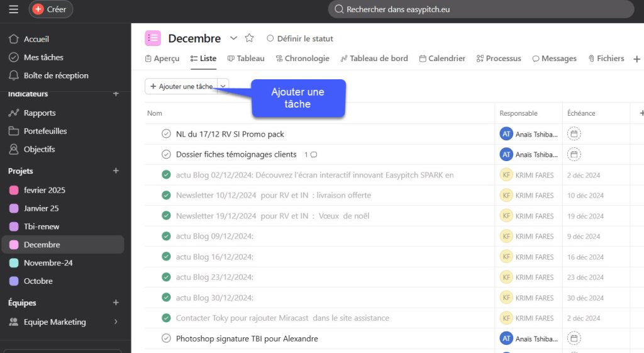Expand the Equipe Marketing team chevron

pyautogui.click(x=116, y=322)
